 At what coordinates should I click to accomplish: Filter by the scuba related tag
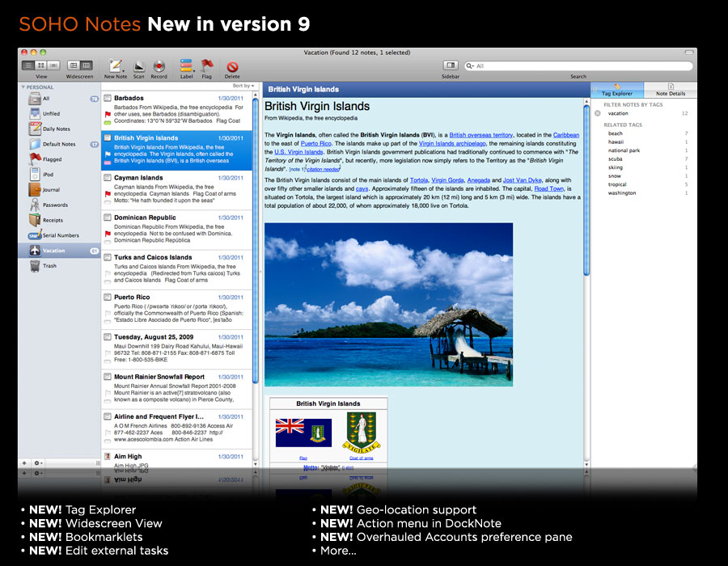click(x=616, y=158)
